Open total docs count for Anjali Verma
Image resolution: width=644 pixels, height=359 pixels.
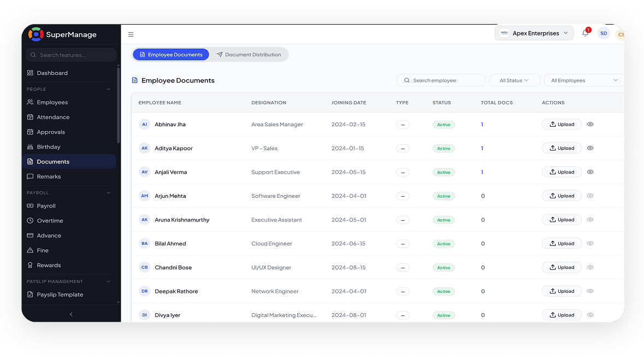click(482, 172)
